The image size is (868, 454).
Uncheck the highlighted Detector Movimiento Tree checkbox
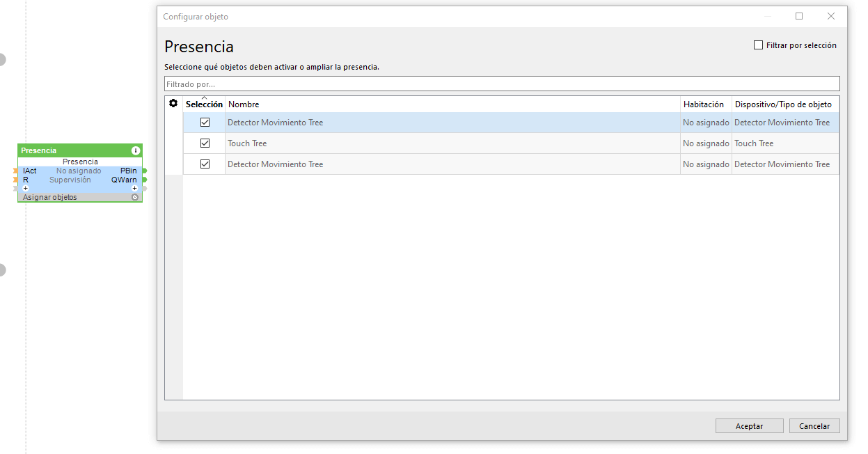click(205, 123)
